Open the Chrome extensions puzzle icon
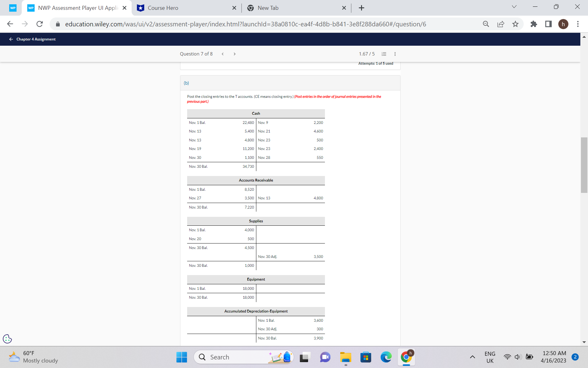 pos(533,24)
